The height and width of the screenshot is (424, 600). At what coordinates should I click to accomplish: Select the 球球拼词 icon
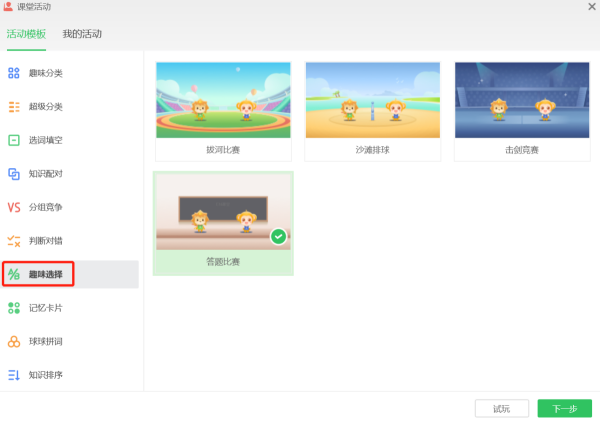(x=14, y=342)
